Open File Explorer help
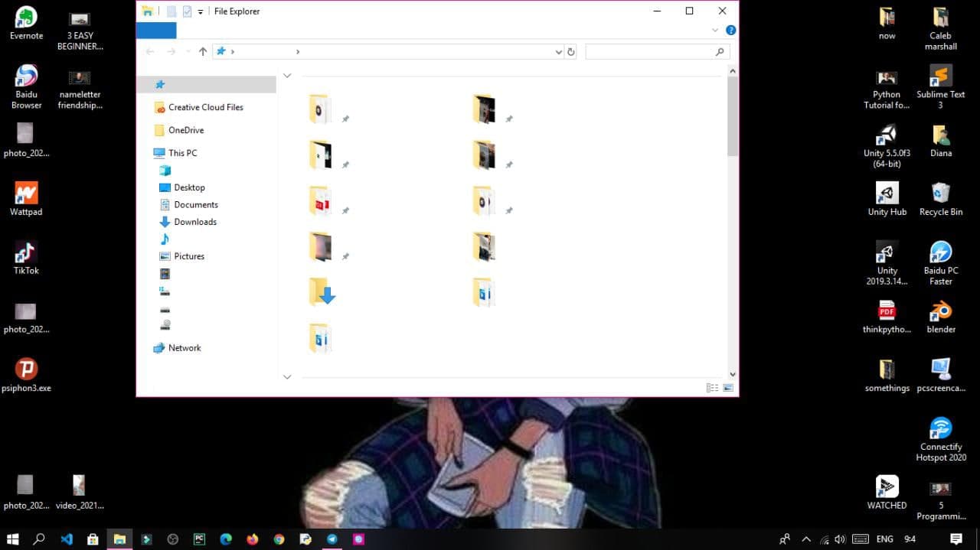The image size is (980, 550). [730, 31]
